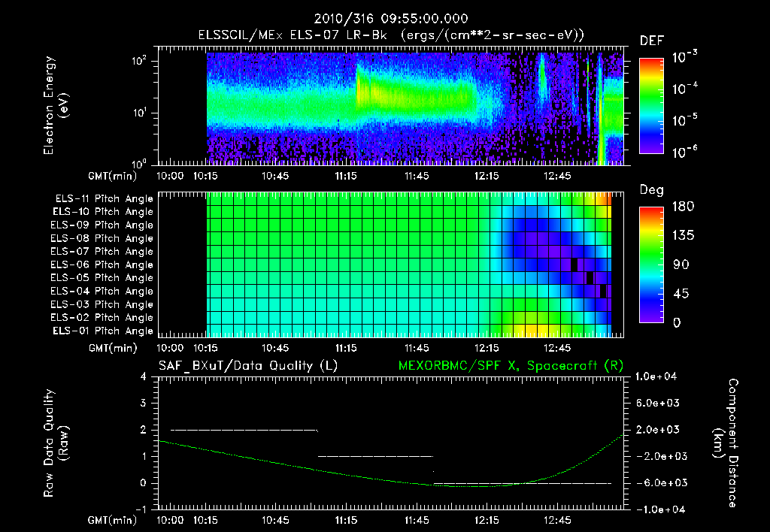
Task: Select the ELS-07 Pitch Angle label
Action: (x=102, y=251)
